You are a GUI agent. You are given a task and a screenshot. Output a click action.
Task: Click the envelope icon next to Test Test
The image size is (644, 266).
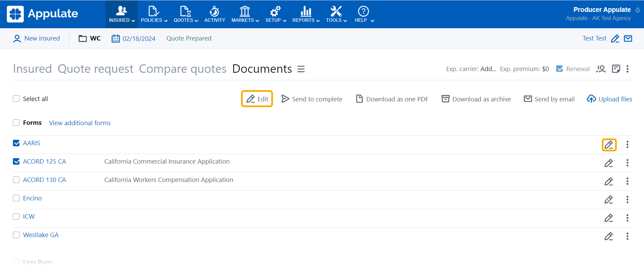pyautogui.click(x=628, y=38)
